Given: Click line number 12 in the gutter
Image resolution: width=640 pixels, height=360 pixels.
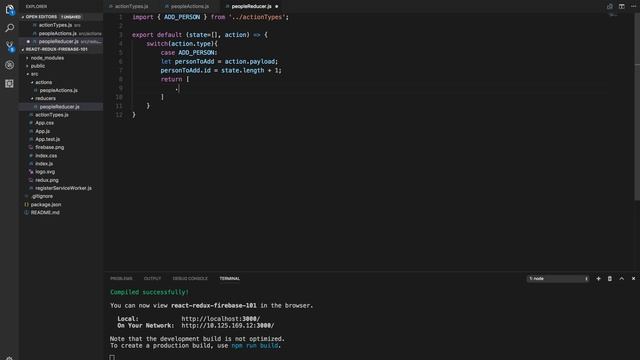Looking at the screenshot, I should coord(119,115).
